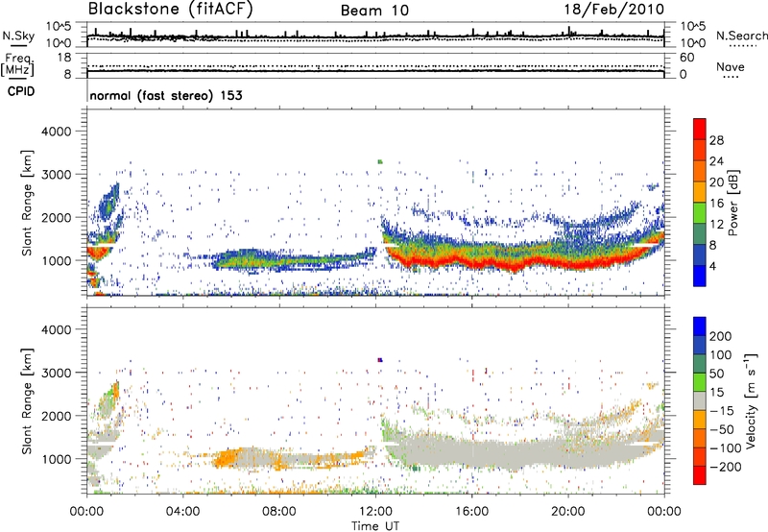
Task: Click '1000' on velocity panel range axis
Action: [56, 459]
